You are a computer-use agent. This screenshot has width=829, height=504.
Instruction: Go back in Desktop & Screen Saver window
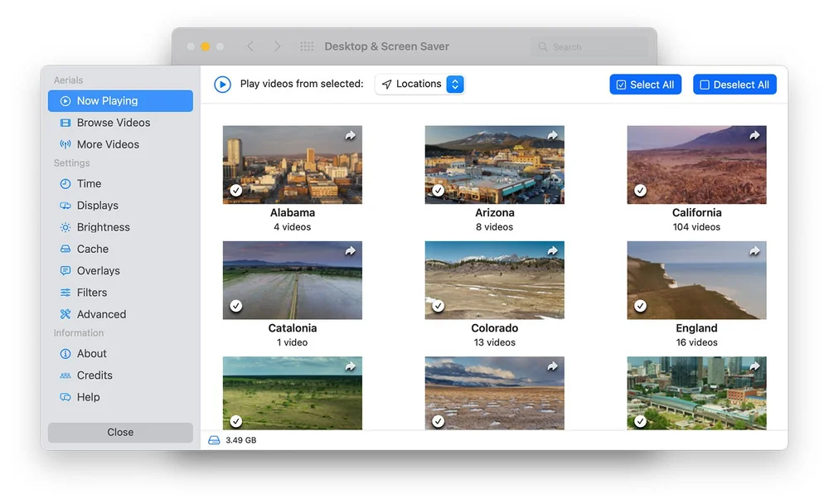[250, 46]
